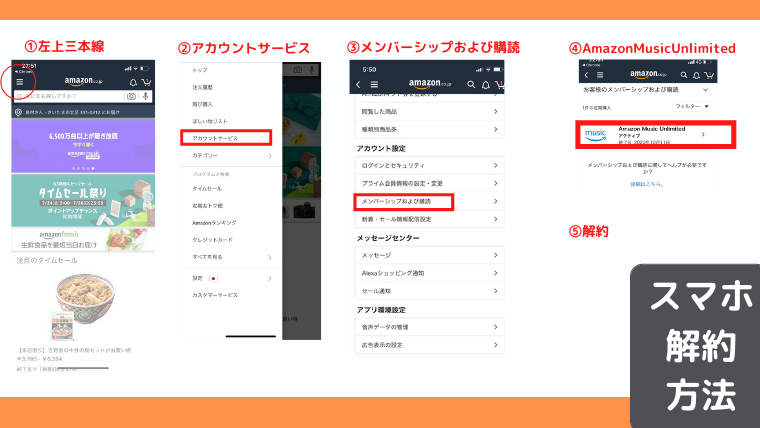Open the Amazon Fresh banner
This screenshot has width=760, height=428.
pyautogui.click(x=83, y=239)
